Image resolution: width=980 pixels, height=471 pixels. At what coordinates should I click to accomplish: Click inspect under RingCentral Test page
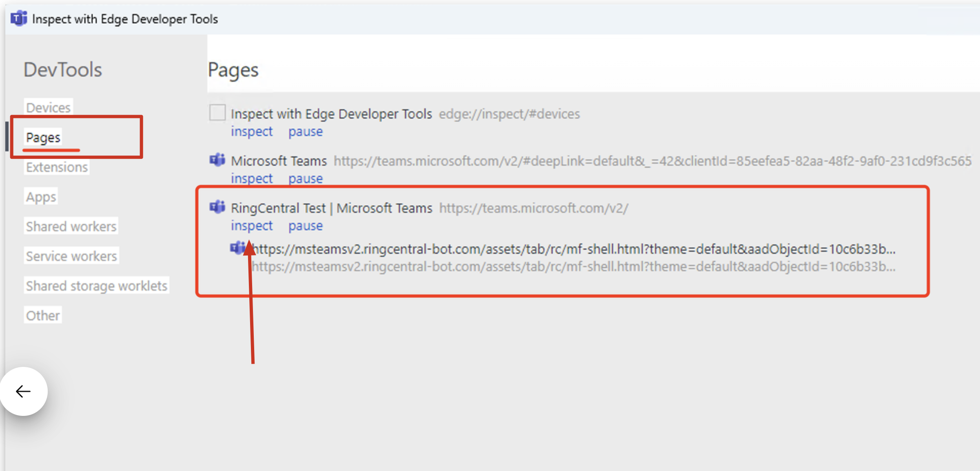click(x=252, y=225)
